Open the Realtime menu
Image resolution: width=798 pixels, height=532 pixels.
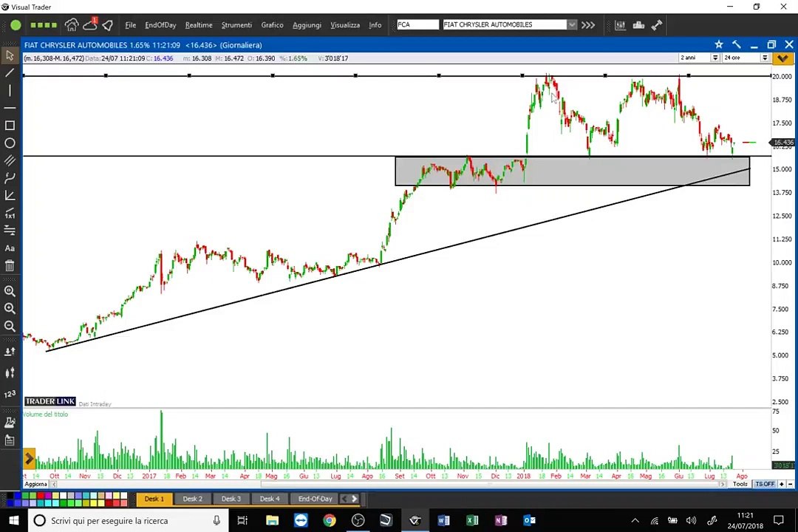point(199,25)
